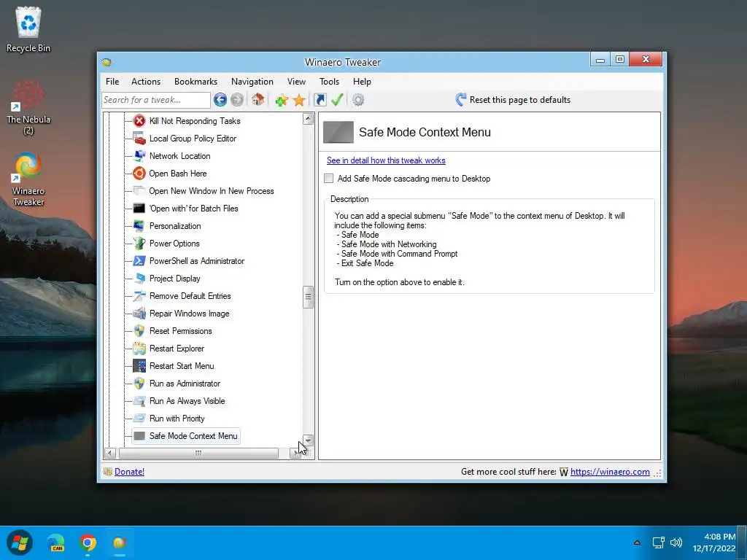Image resolution: width=747 pixels, height=560 pixels.
Task: Click the 'Open with' for Batch Files icon
Action: 139,209
